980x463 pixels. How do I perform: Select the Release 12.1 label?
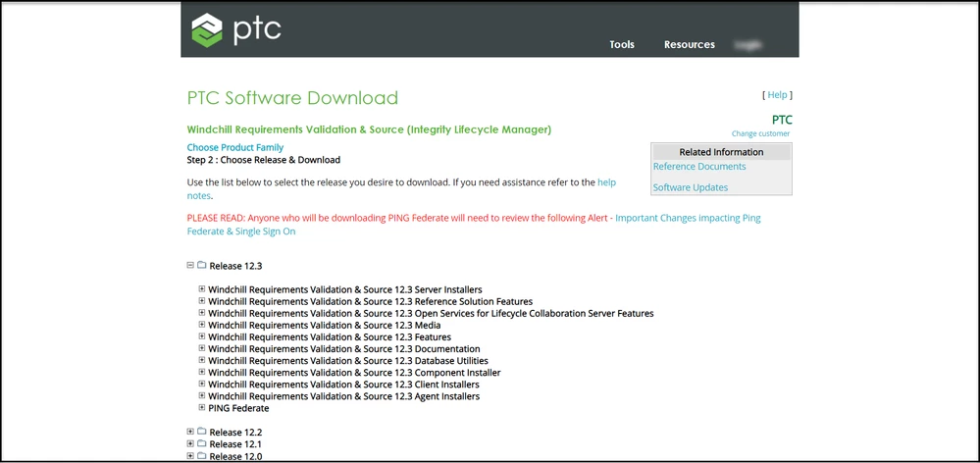pyautogui.click(x=235, y=444)
